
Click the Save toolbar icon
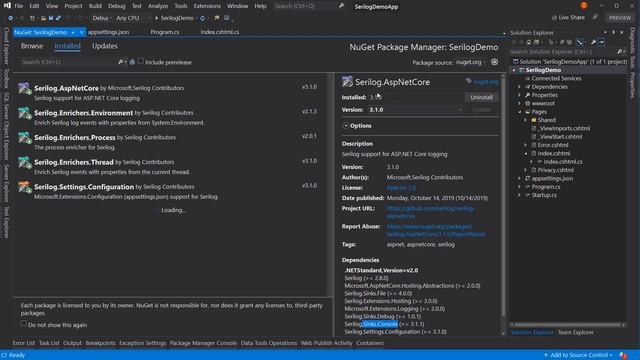tap(51, 18)
